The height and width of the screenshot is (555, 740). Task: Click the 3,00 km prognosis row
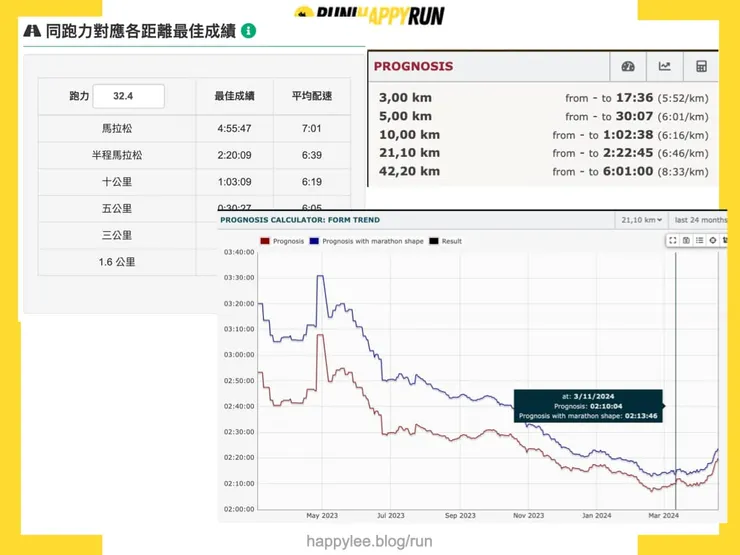coord(544,98)
